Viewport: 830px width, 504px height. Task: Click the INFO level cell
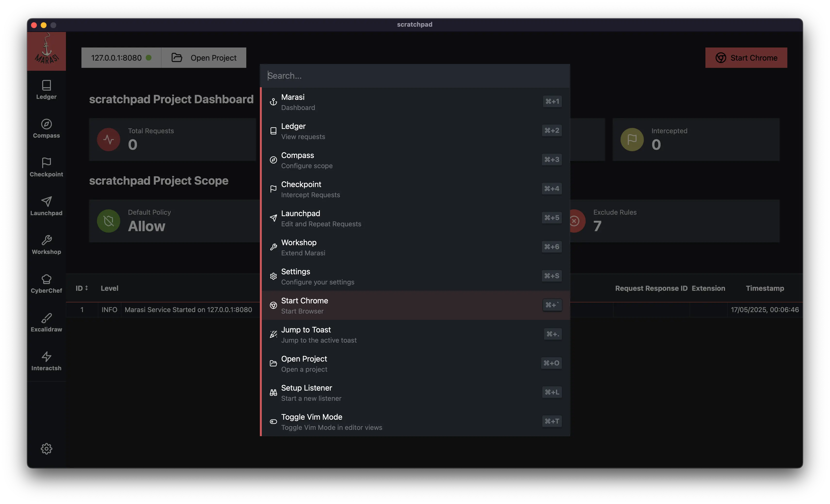coord(110,310)
